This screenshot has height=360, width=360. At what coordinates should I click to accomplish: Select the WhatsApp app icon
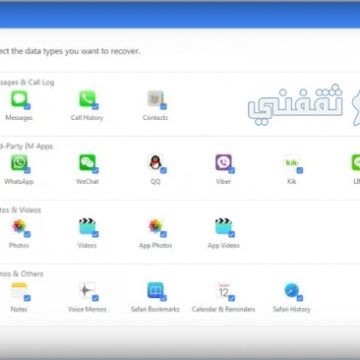tap(19, 163)
